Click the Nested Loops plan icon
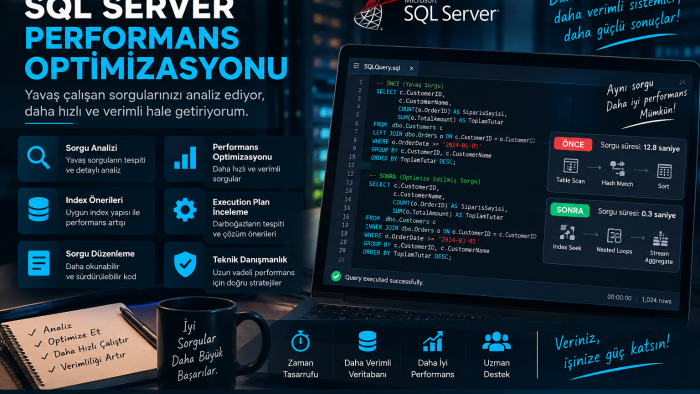 tap(614, 236)
